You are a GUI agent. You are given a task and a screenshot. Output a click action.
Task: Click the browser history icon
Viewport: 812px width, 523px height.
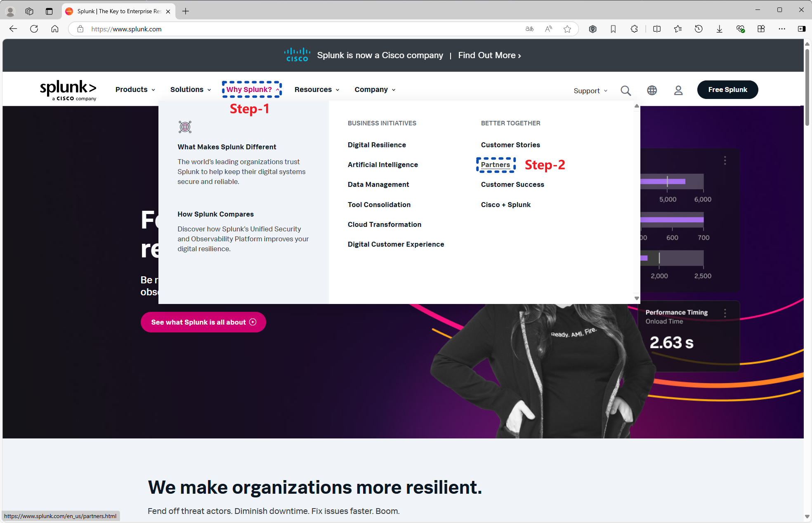(x=699, y=29)
